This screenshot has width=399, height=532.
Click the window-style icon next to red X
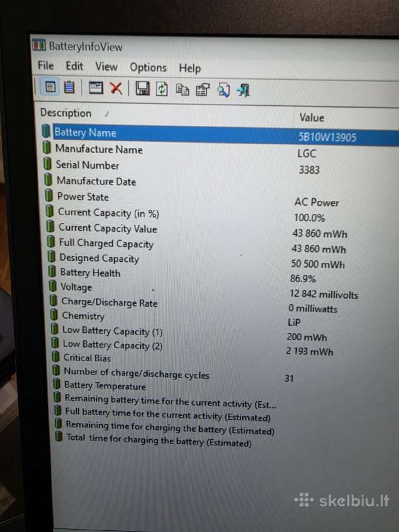(x=96, y=88)
